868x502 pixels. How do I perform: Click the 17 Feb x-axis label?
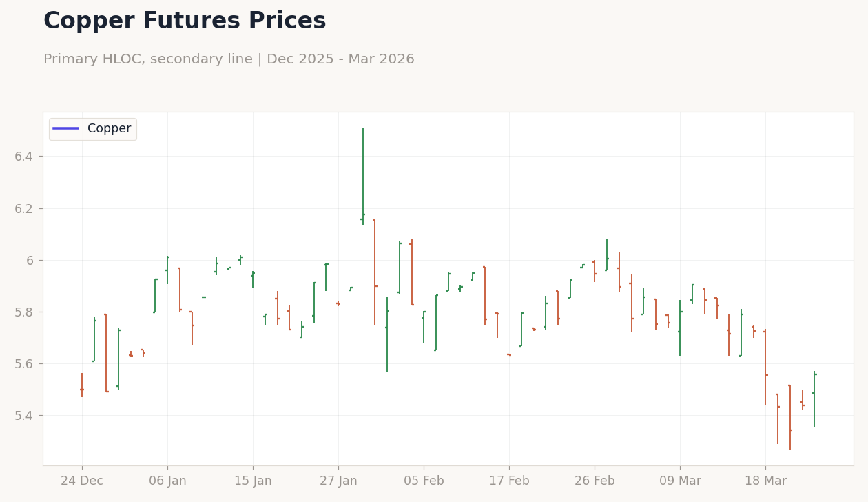coord(509,481)
